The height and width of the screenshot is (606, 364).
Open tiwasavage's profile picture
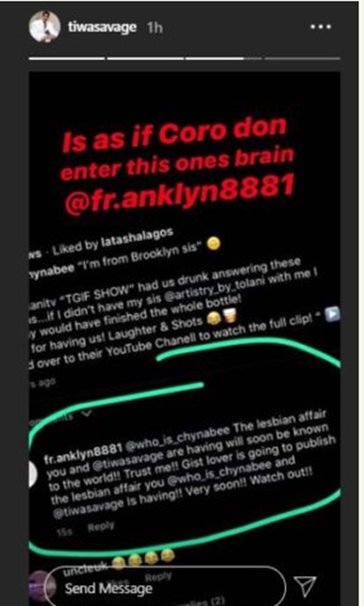[x=44, y=26]
